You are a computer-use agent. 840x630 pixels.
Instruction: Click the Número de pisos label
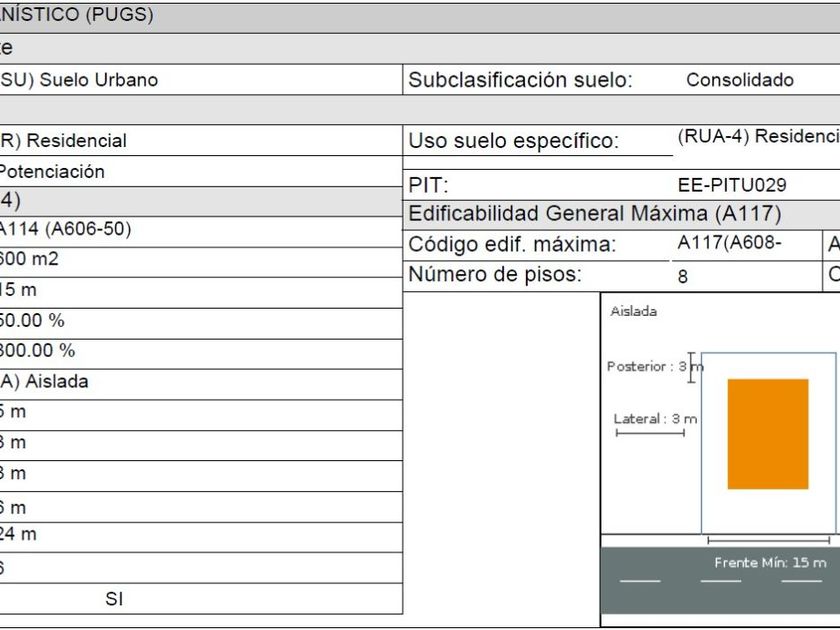point(494,275)
